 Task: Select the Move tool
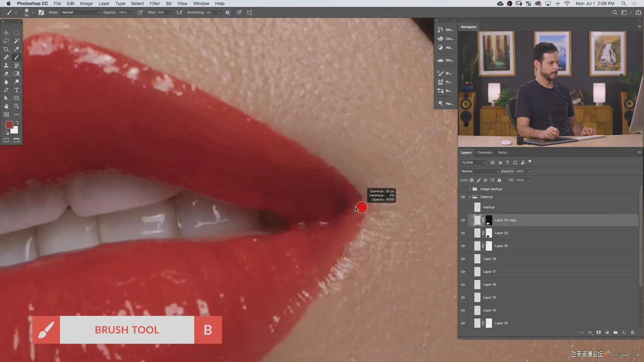pos(6,33)
